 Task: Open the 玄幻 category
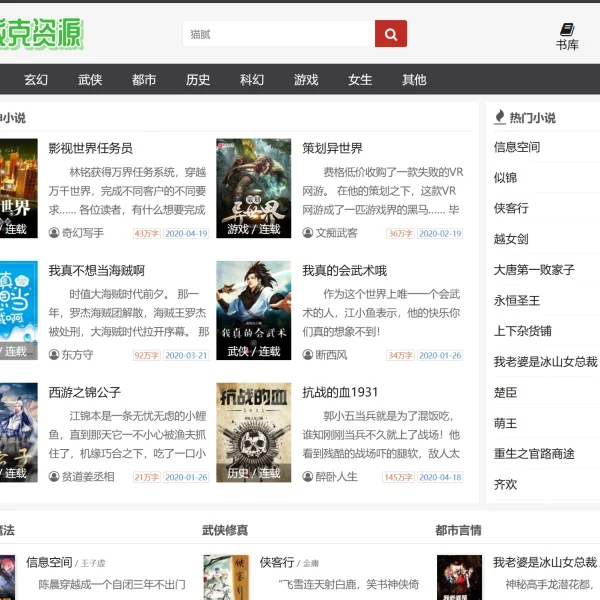(x=36, y=80)
